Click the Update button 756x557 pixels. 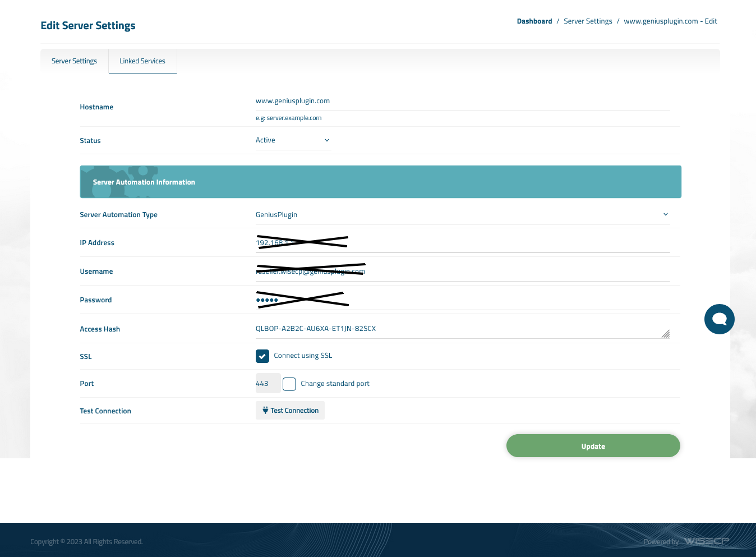coord(593,446)
